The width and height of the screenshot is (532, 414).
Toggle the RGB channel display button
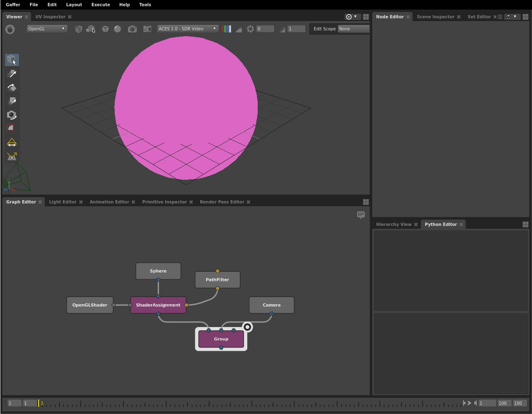[x=227, y=29]
